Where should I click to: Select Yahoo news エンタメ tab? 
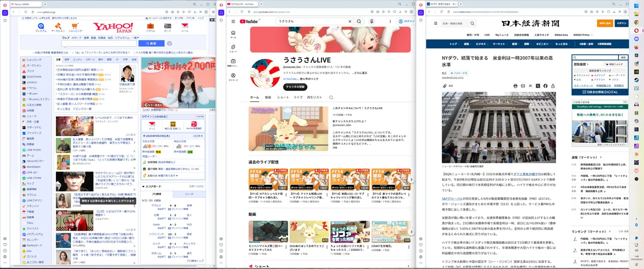pos(77,59)
